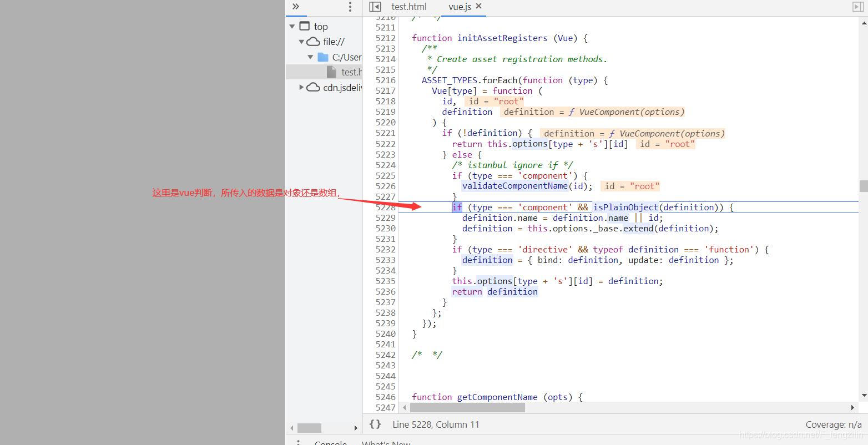The image size is (868, 445).
Task: Set breakpoint on line number 5235
Action: 385,281
